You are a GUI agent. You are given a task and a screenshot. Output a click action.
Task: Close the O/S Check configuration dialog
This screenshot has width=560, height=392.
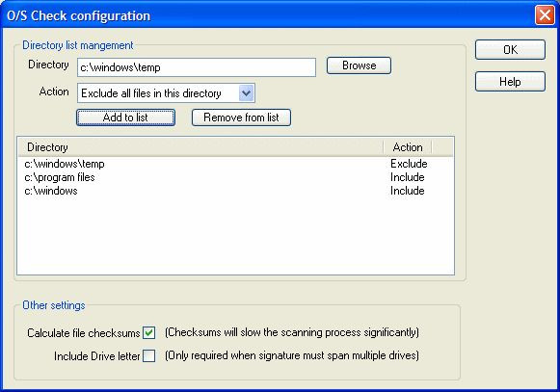point(545,15)
